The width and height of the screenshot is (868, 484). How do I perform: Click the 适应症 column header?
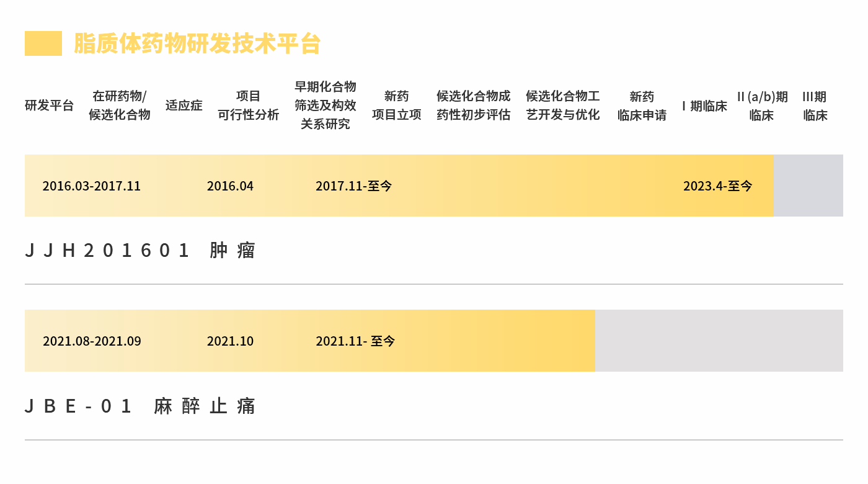pyautogui.click(x=184, y=105)
